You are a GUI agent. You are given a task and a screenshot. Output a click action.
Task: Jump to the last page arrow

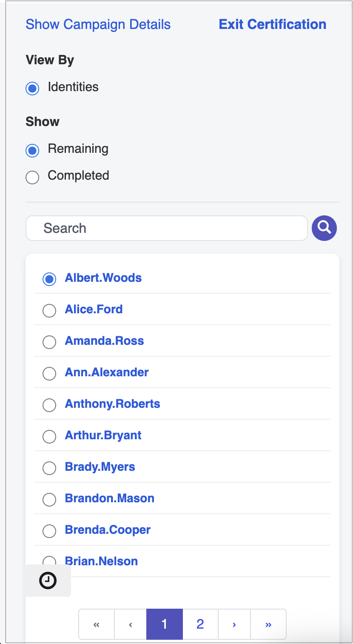(x=268, y=624)
